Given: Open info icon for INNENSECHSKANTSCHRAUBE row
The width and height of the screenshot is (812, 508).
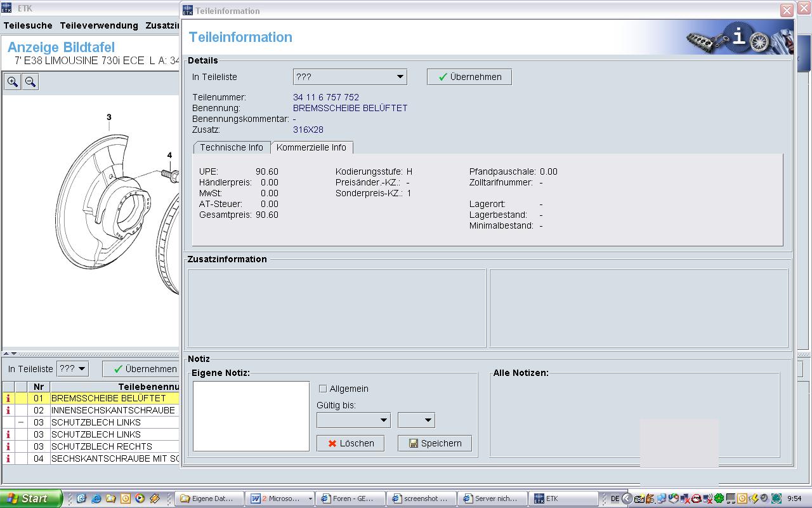Looking at the screenshot, I should coord(8,410).
